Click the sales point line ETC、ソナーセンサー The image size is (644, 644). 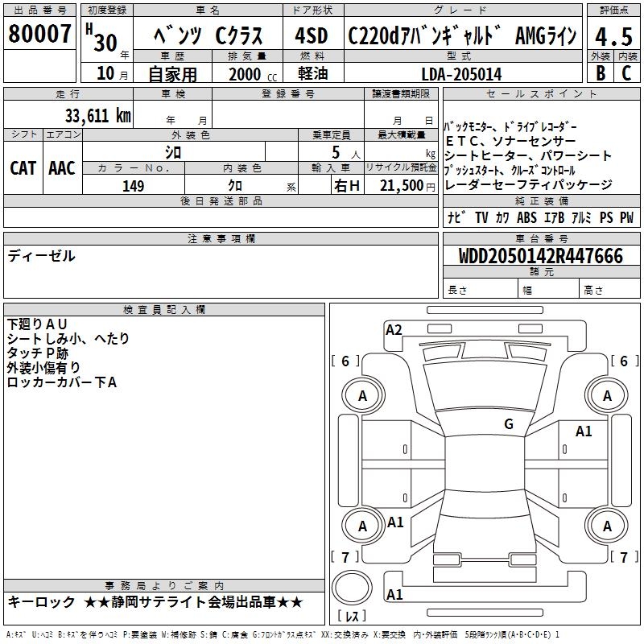click(510, 142)
